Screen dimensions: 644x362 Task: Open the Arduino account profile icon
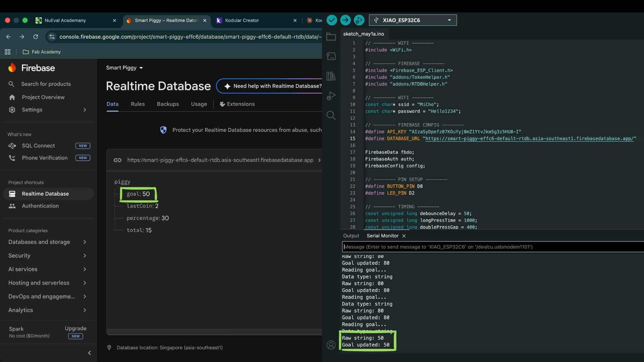[x=331, y=345]
